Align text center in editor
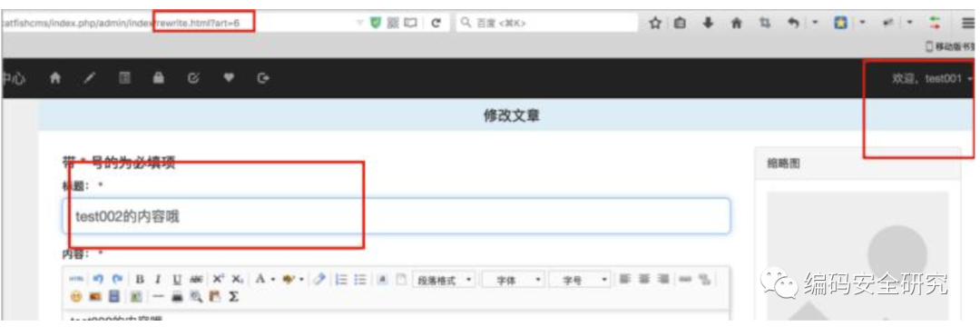 coord(644,279)
